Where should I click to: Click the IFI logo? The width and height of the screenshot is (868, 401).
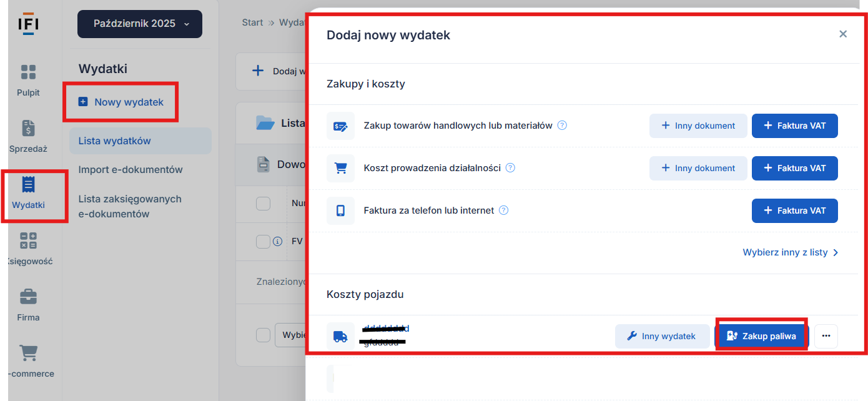coord(28,24)
